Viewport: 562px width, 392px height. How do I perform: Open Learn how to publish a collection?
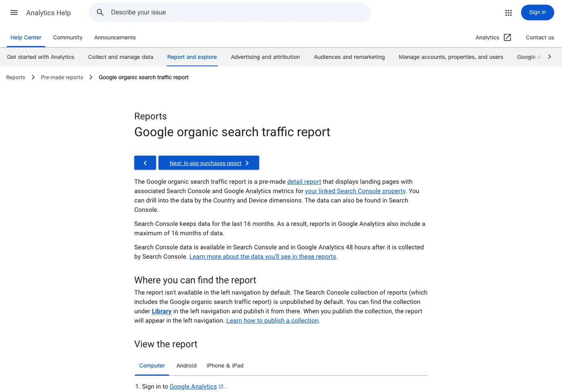click(x=272, y=321)
